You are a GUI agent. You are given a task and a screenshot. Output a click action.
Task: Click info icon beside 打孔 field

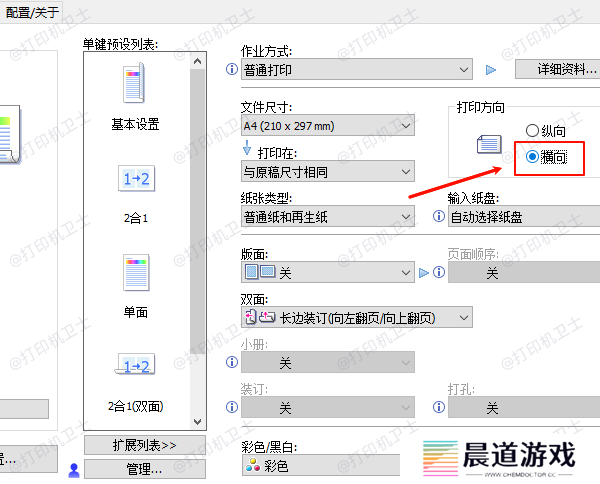pos(439,407)
